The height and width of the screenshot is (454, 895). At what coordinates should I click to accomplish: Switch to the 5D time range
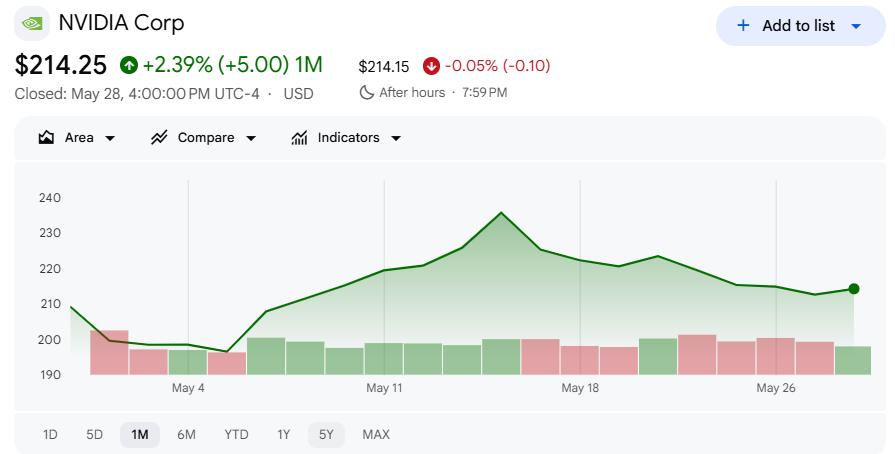click(95, 435)
